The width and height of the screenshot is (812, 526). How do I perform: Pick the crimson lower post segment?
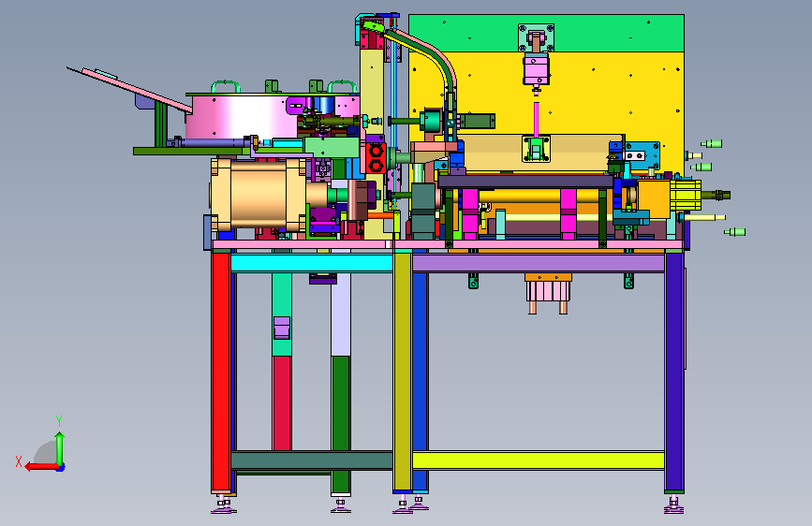282,403
